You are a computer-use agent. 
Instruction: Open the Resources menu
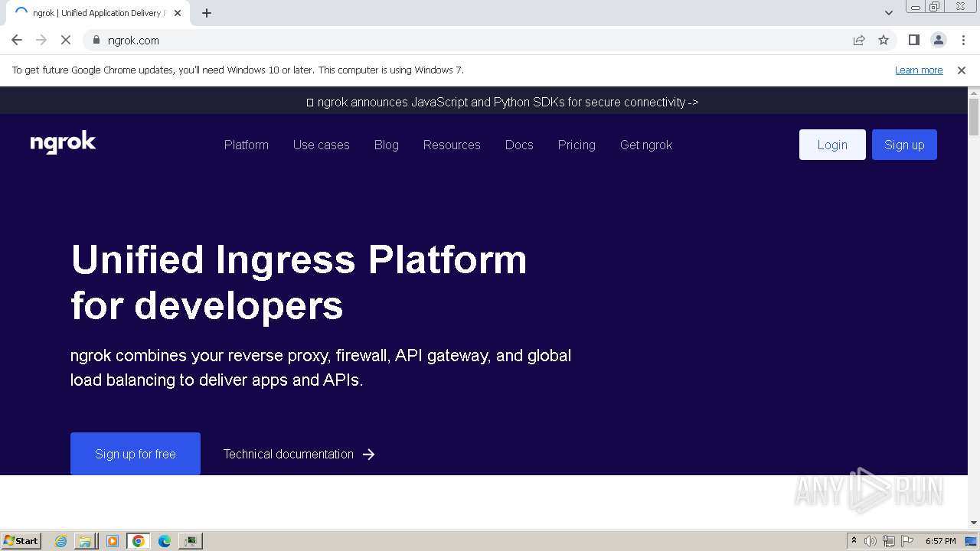tap(452, 145)
